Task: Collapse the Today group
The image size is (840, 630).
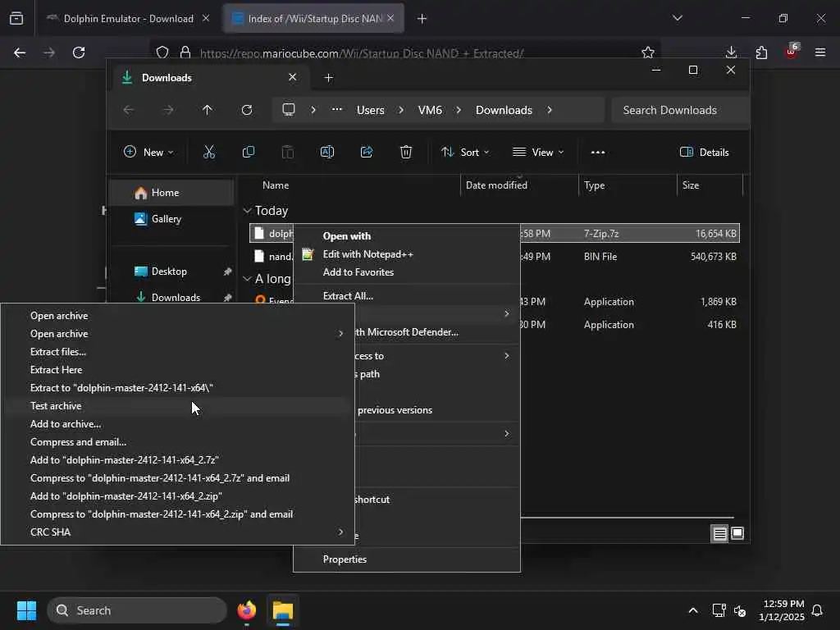Action: point(247,211)
